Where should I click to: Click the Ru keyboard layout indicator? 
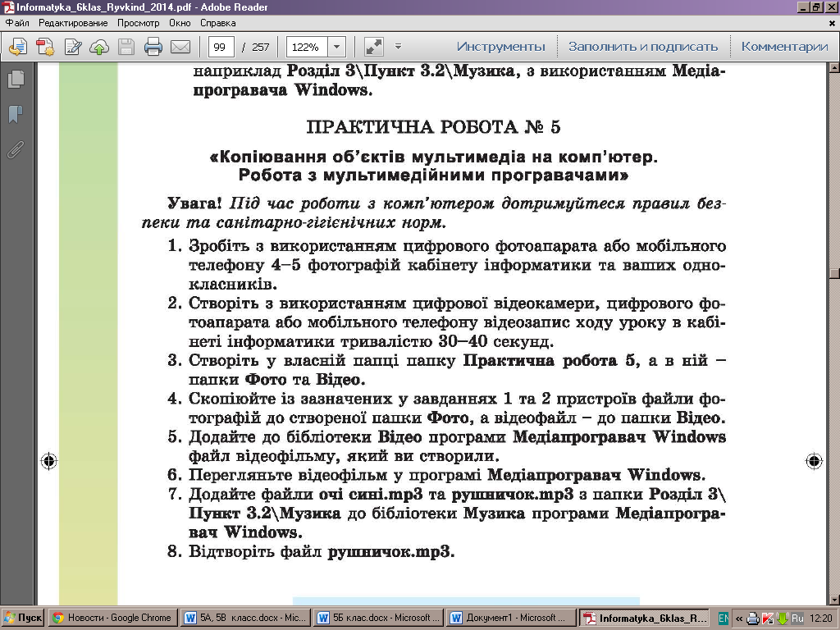[x=797, y=619]
